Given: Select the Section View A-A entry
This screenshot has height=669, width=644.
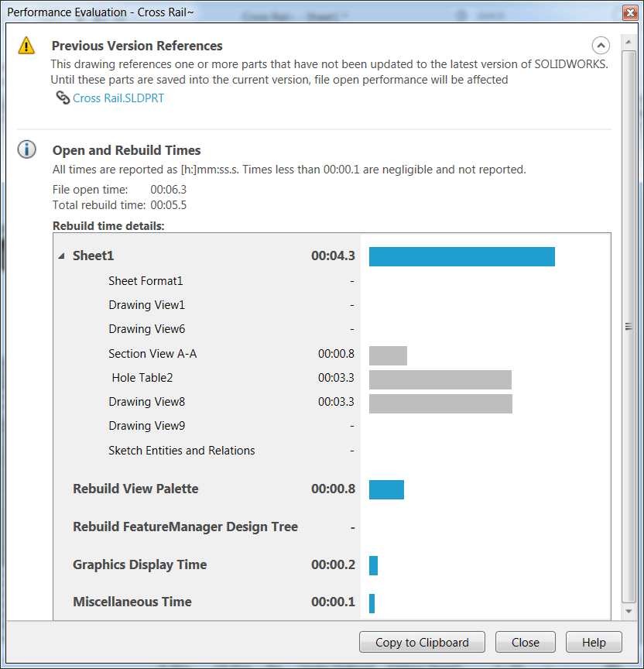Looking at the screenshot, I should [152, 354].
